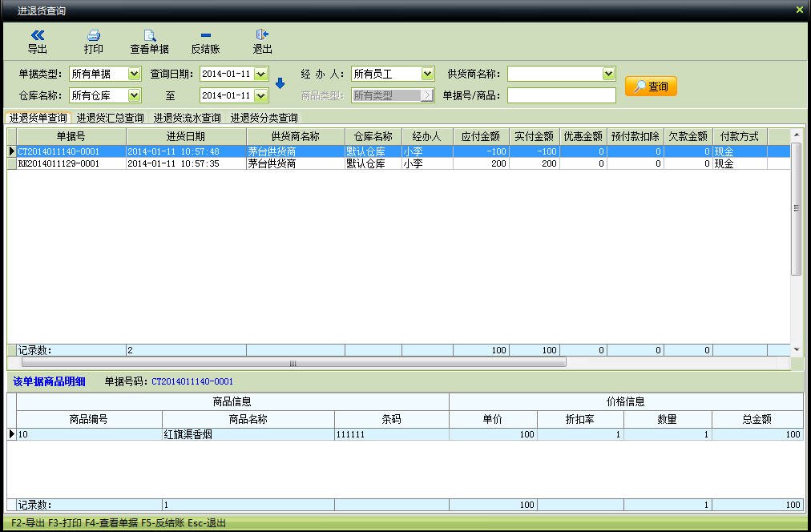This screenshot has width=811, height=532.
Task: Open the 经办人 employee dropdown
Action: click(x=427, y=74)
